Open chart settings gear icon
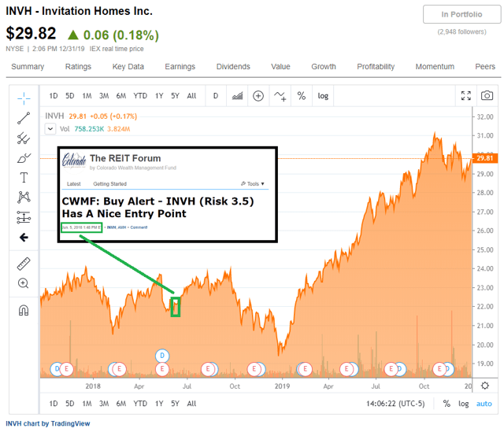The width and height of the screenshot is (504, 432). (x=485, y=386)
